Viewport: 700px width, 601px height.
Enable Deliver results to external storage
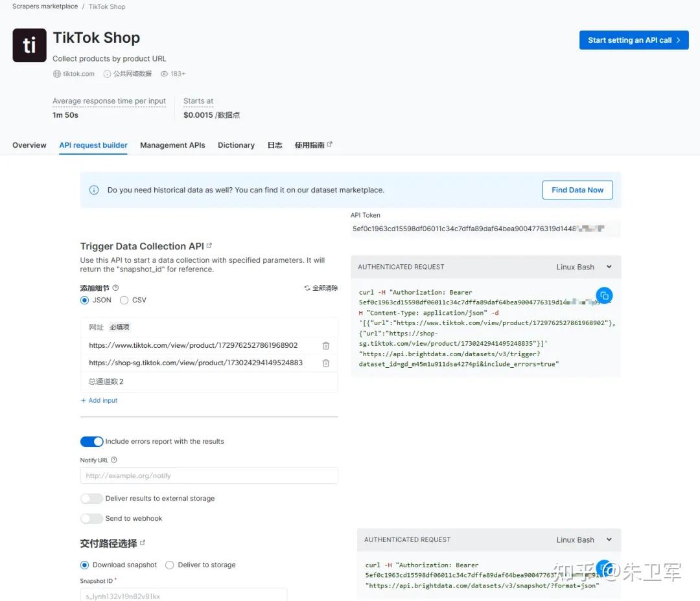[91, 499]
